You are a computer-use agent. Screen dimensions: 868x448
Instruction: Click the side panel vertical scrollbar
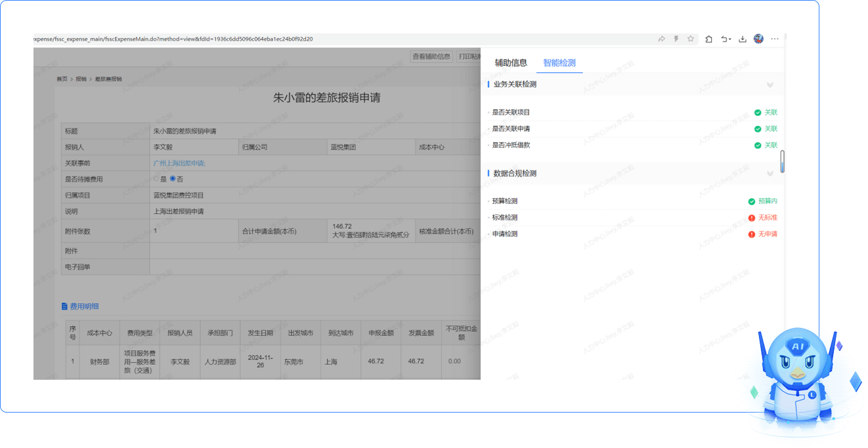click(x=782, y=161)
